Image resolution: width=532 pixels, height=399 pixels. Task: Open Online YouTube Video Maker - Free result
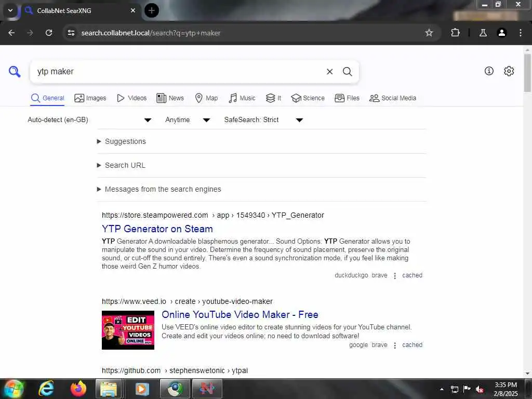(x=240, y=314)
